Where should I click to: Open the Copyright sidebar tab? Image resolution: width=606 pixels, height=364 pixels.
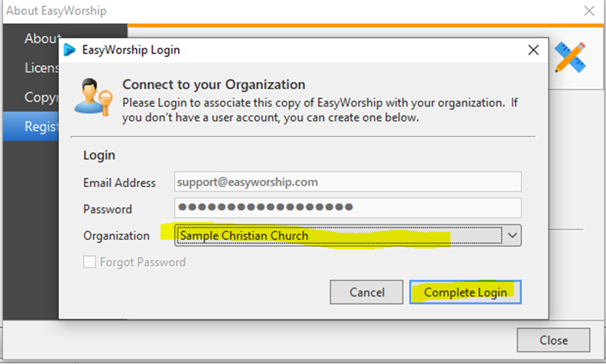click(x=41, y=97)
